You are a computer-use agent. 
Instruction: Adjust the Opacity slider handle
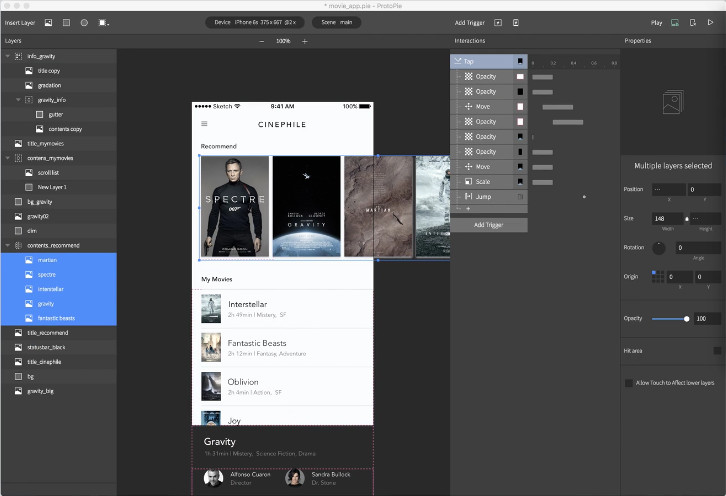coord(687,319)
